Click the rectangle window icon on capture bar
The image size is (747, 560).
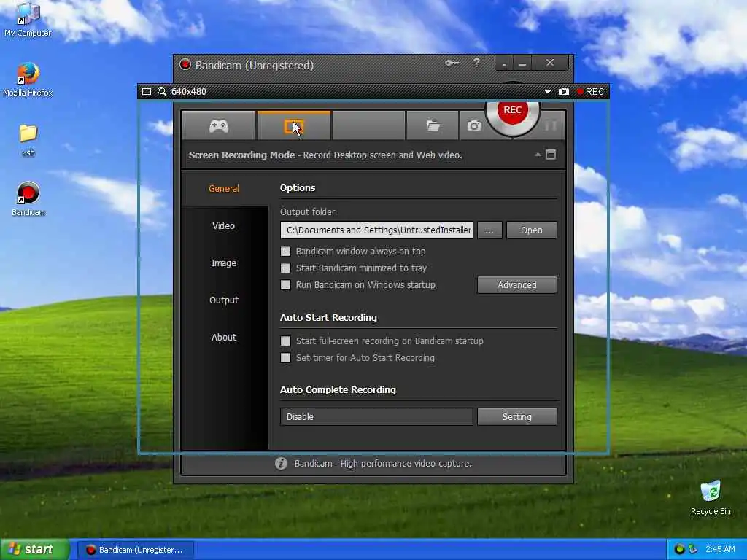pos(147,91)
